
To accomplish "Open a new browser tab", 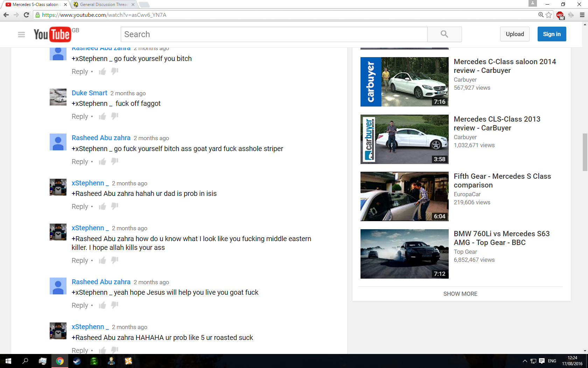I will click(x=144, y=5).
